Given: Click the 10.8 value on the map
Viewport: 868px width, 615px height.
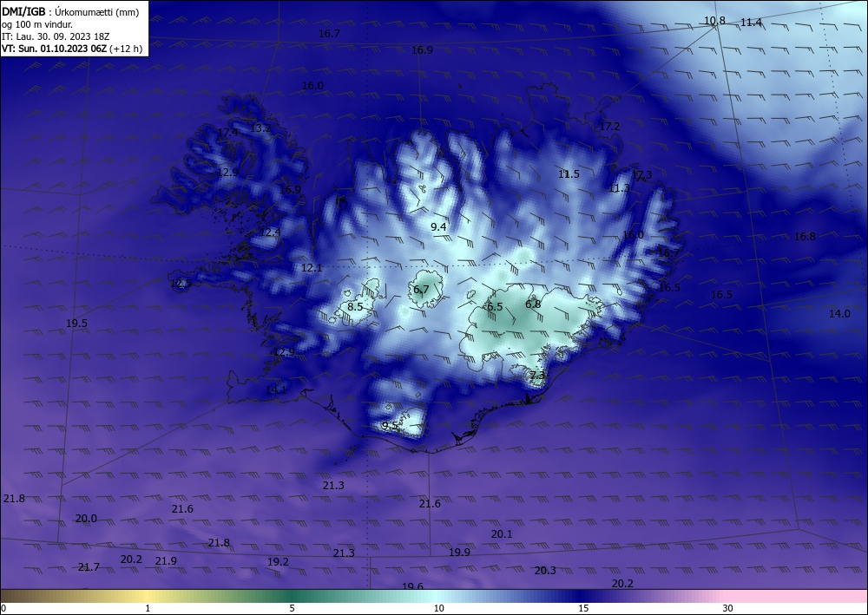Looking at the screenshot, I should pos(714,21).
